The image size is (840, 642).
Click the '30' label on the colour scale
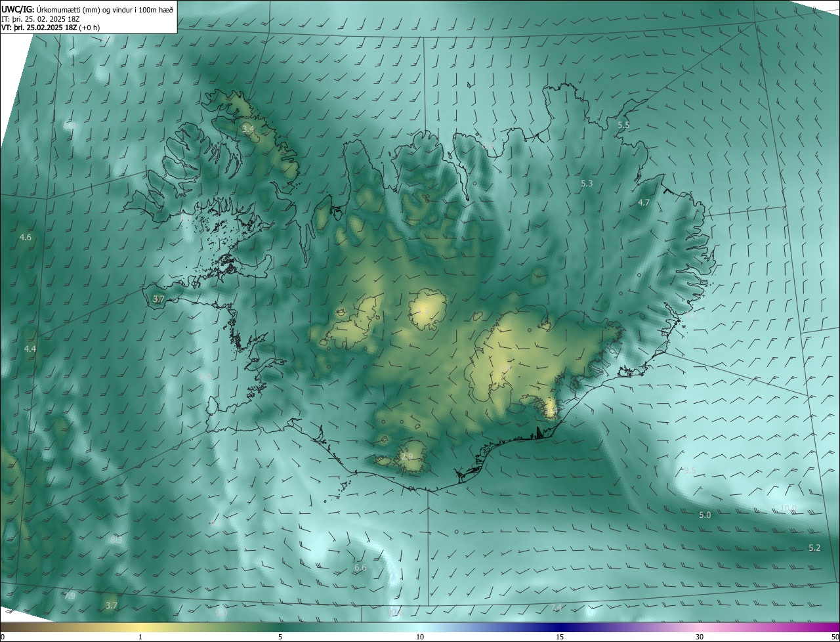pos(700,637)
